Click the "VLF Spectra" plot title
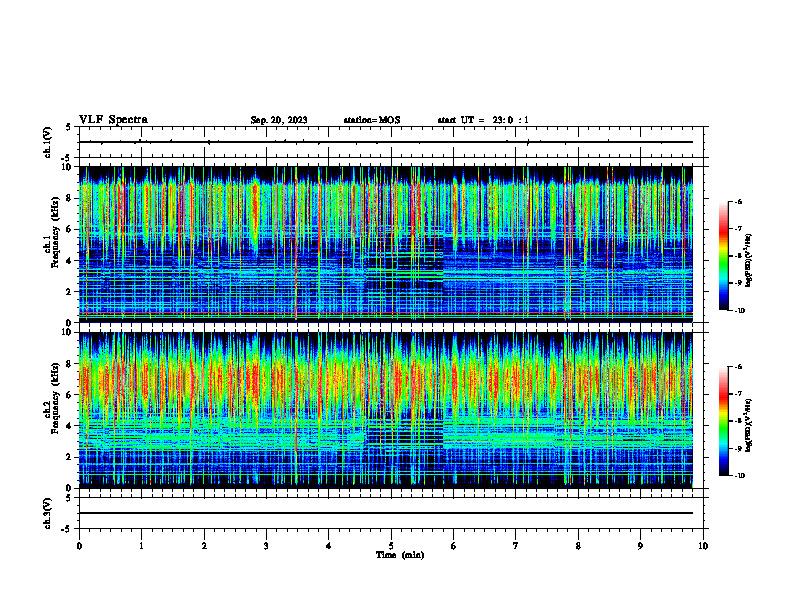 tap(113, 120)
